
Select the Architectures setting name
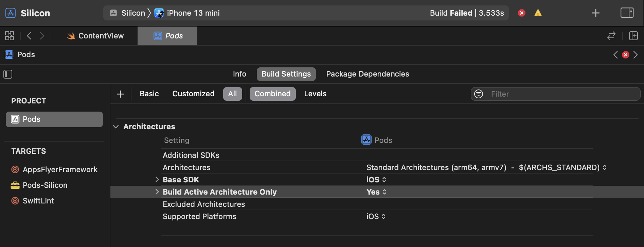pos(186,167)
